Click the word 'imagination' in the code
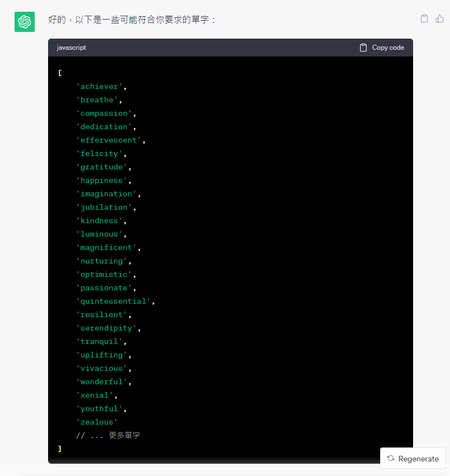This screenshot has height=476, width=450. pos(106,194)
